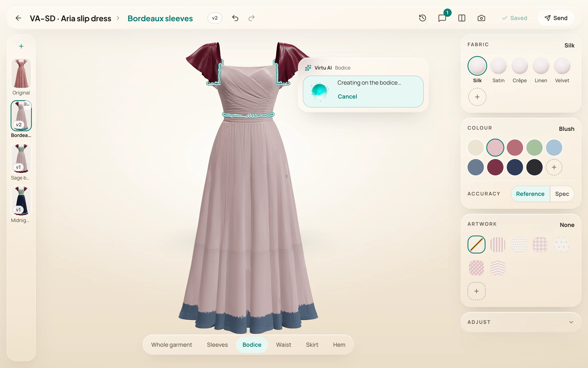
Task: Add new variant with plus icon
Action: pyautogui.click(x=21, y=46)
